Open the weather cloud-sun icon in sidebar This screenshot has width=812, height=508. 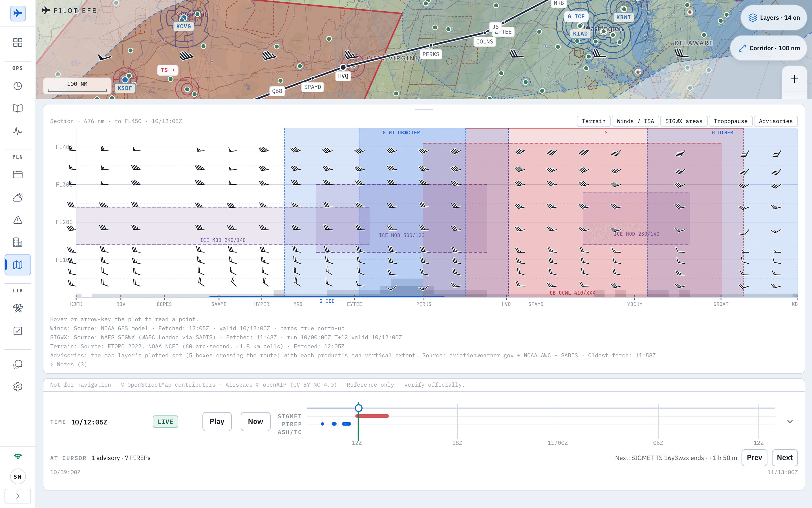[x=18, y=197]
